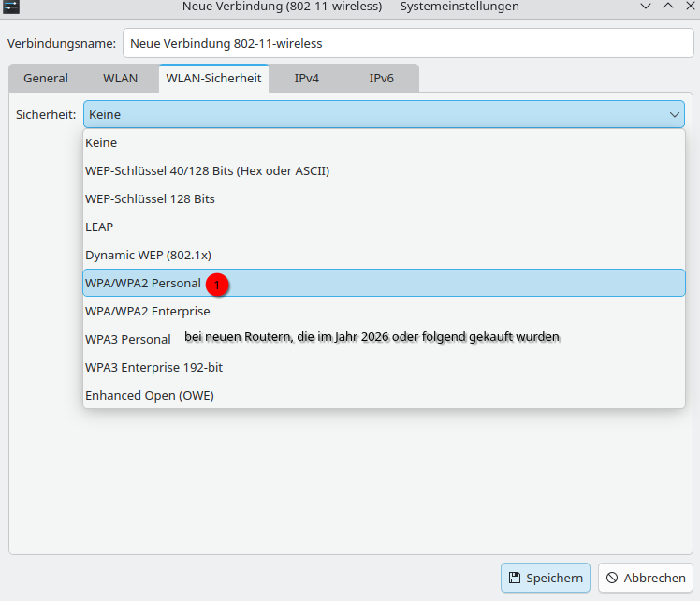Viewport: 700px width, 601px height.
Task: Pick WPA3 Personal security option
Action: tap(128, 340)
